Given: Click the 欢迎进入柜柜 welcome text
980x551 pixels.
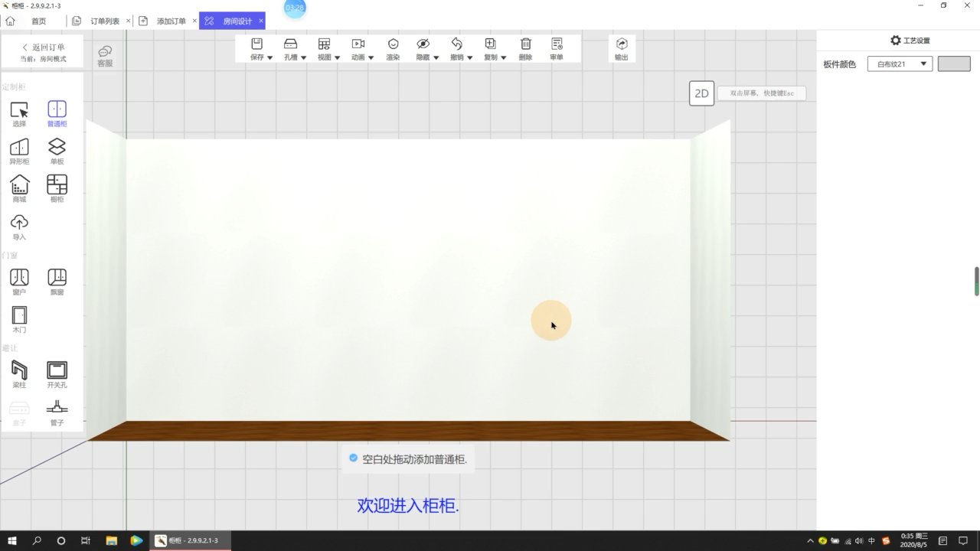Looking at the screenshot, I should pyautogui.click(x=408, y=505).
